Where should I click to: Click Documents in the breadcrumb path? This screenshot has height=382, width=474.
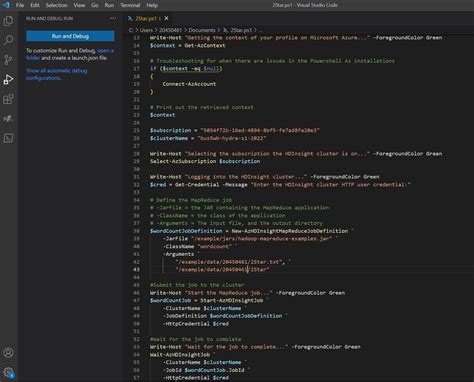tap(202, 30)
